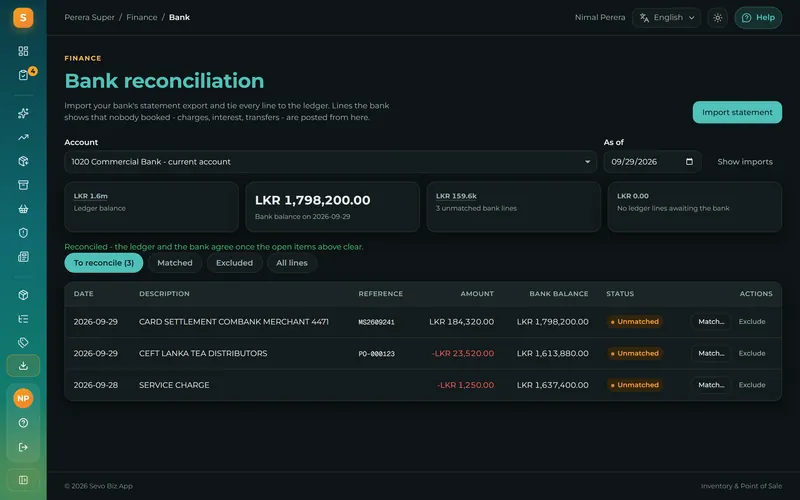Open the As of date calendar picker
The width and height of the screenshot is (800, 500).
[x=689, y=162]
